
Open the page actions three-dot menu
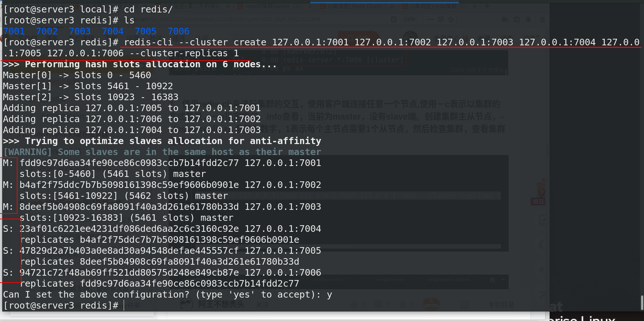coord(430,19)
